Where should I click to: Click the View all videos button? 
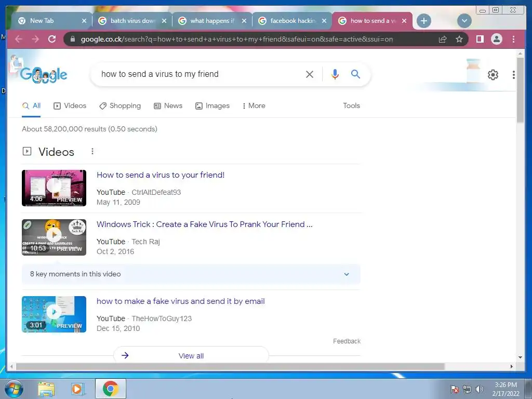191,355
